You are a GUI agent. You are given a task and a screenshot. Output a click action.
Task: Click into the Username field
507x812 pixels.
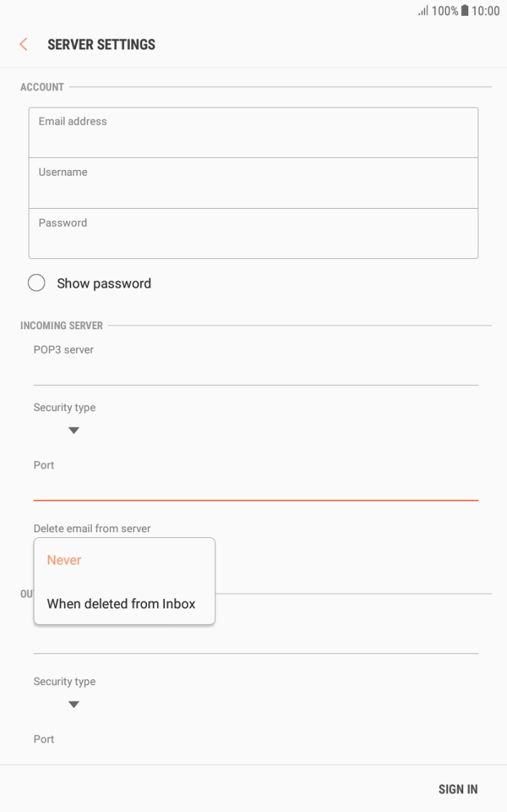pos(253,182)
